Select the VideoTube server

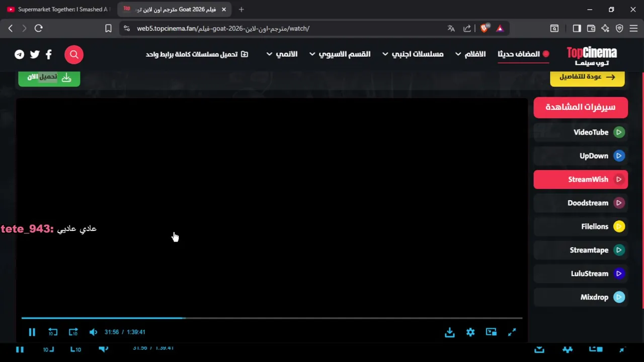(581, 132)
